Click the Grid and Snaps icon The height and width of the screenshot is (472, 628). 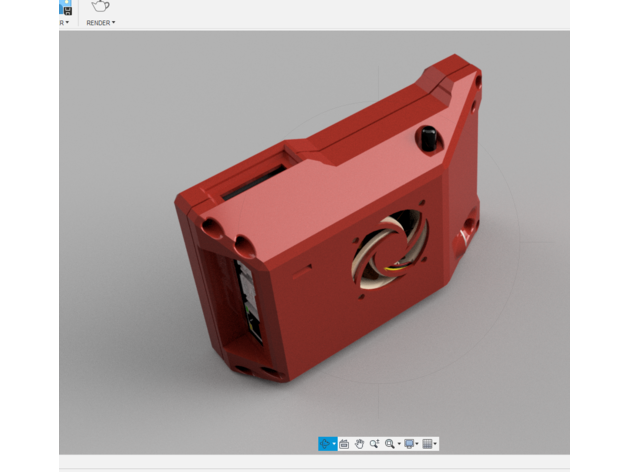(x=427, y=443)
